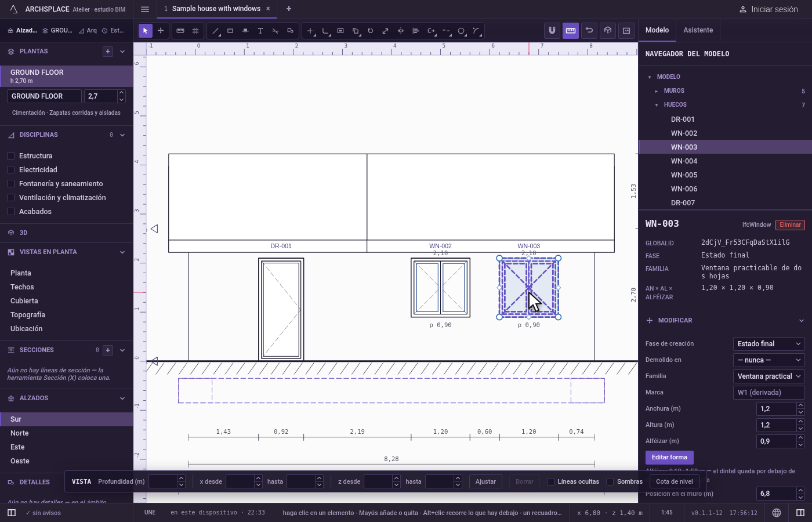Collapse the HUECOS tree node
The height and width of the screenshot is (522, 812).
click(x=657, y=105)
